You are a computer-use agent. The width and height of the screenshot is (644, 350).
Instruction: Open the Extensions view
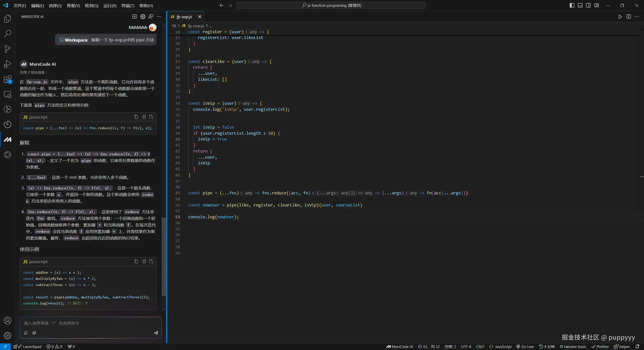point(8,79)
